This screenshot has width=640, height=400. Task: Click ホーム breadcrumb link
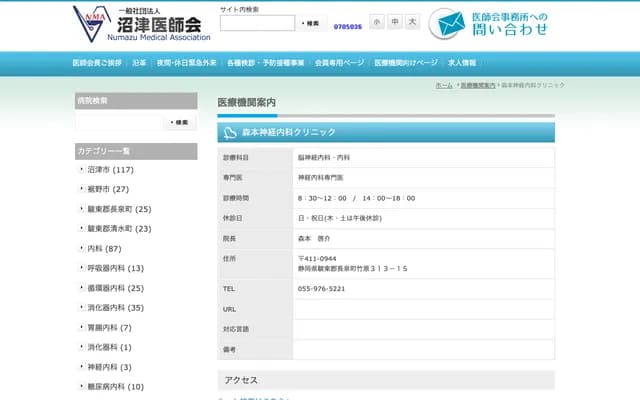(444, 86)
